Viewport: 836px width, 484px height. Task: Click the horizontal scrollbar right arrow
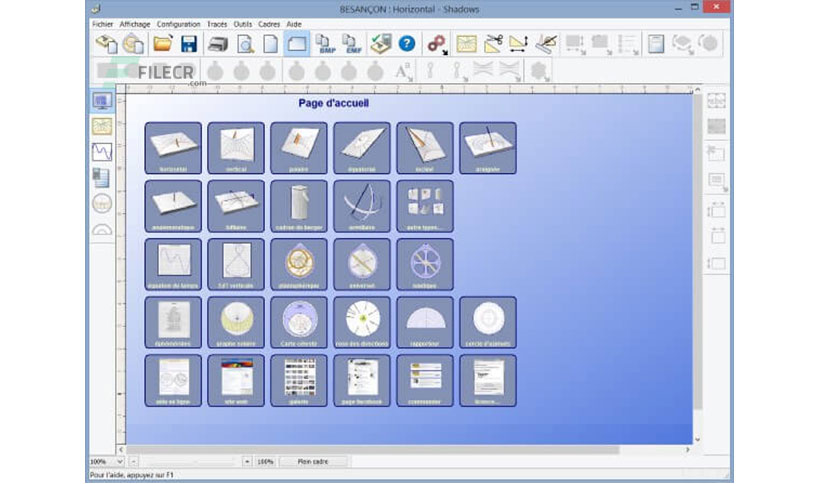click(688, 450)
